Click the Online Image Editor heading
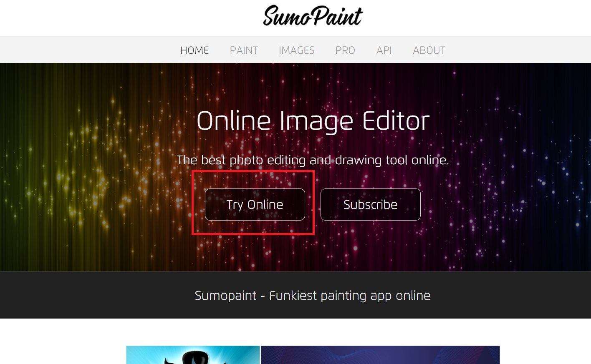591x364 pixels. pos(313,121)
